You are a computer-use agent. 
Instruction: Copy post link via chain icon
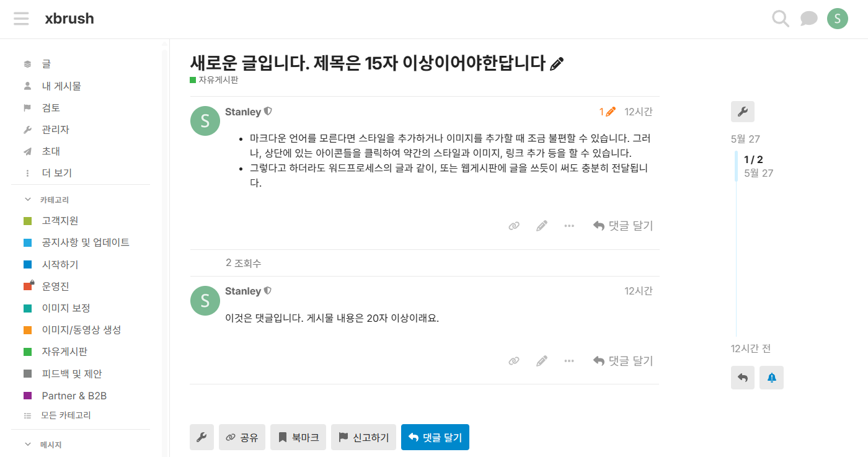click(513, 225)
